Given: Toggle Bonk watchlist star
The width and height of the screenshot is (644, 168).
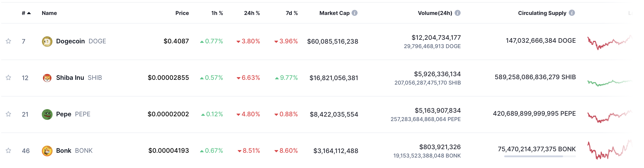Looking at the screenshot, I should [x=8, y=151].
